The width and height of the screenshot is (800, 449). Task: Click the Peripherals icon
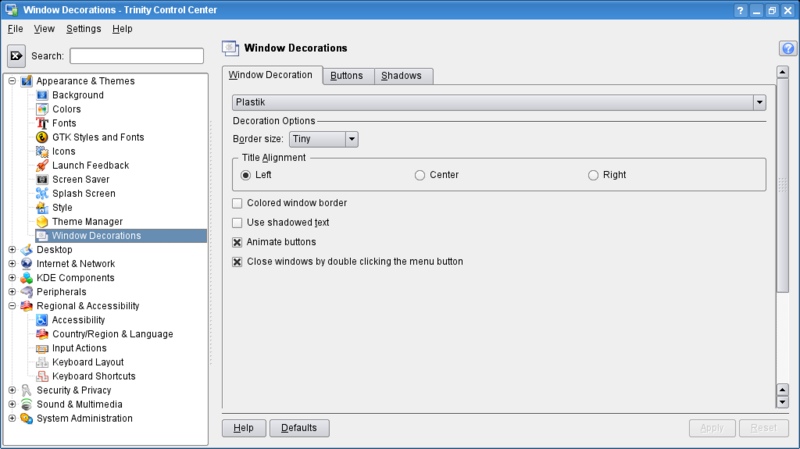point(27,292)
